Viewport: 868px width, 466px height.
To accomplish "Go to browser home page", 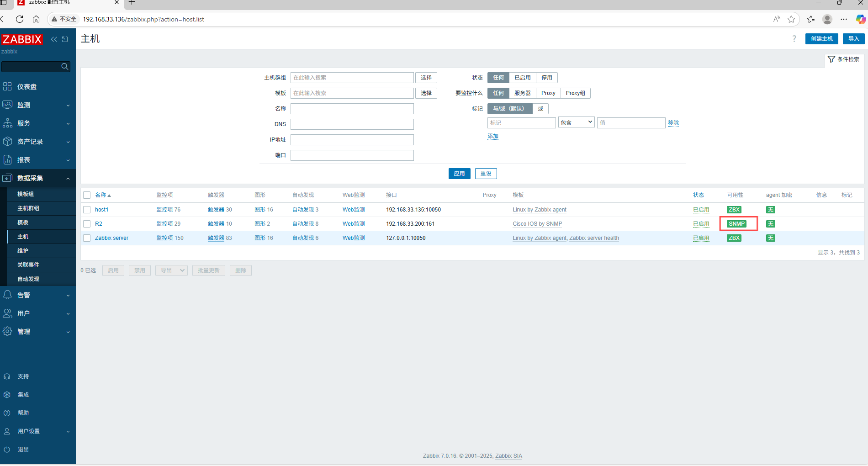I will click(36, 19).
